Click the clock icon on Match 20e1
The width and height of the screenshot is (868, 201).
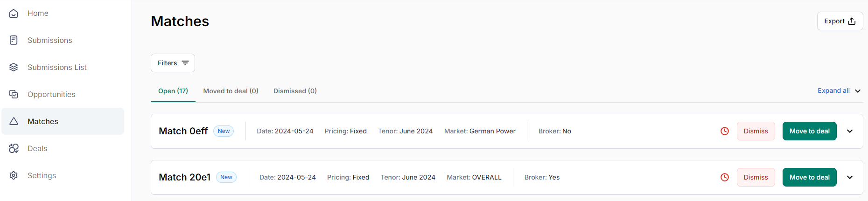click(725, 177)
